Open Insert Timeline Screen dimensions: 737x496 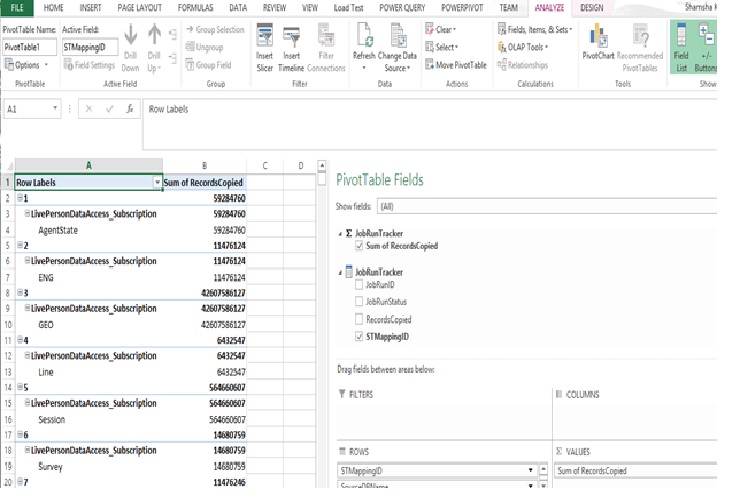tap(291, 47)
